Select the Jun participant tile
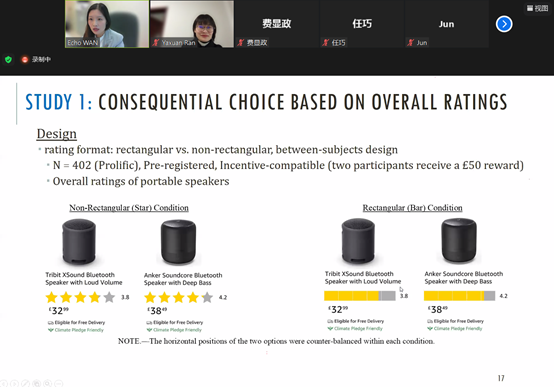Image resolution: width=554 pixels, height=387 pixels. coord(446,24)
